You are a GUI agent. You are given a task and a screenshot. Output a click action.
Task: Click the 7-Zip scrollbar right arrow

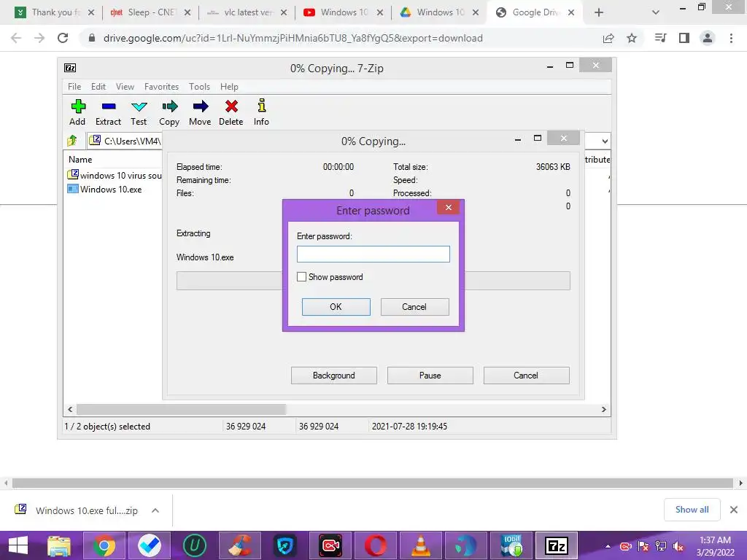pyautogui.click(x=603, y=409)
